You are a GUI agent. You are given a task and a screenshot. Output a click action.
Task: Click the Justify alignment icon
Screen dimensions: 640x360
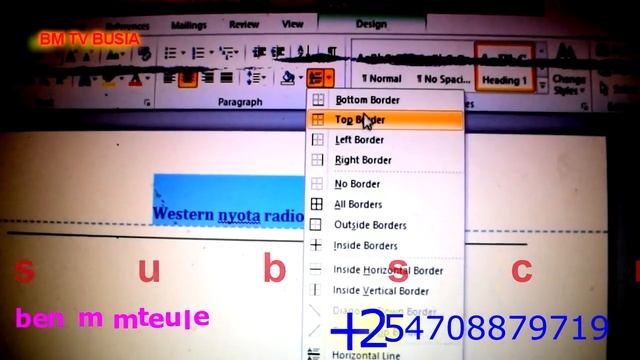227,77
